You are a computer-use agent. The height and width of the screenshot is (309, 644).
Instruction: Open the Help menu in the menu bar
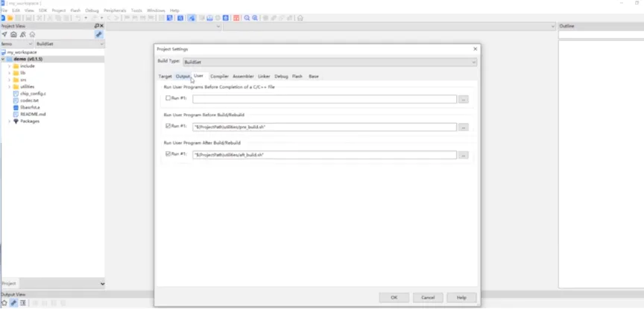point(174,10)
